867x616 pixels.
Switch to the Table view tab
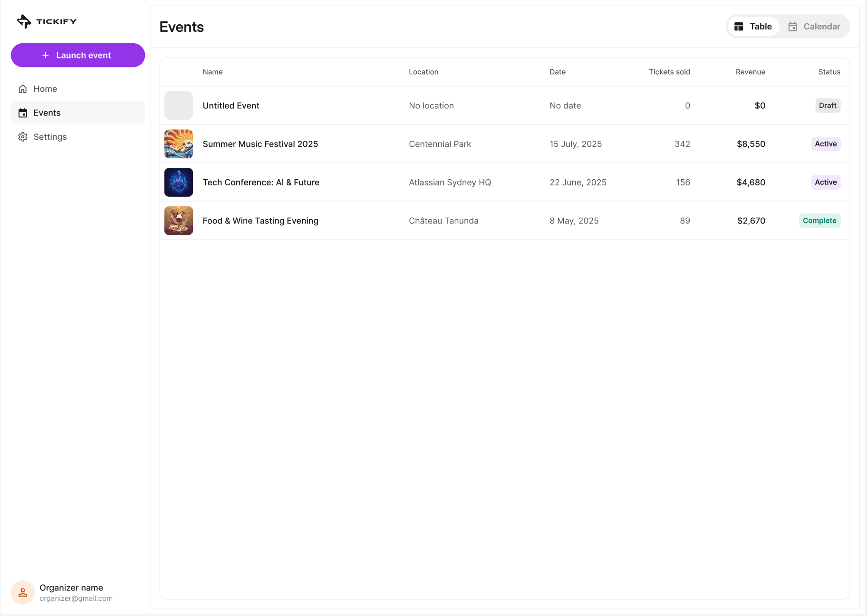coord(753,27)
